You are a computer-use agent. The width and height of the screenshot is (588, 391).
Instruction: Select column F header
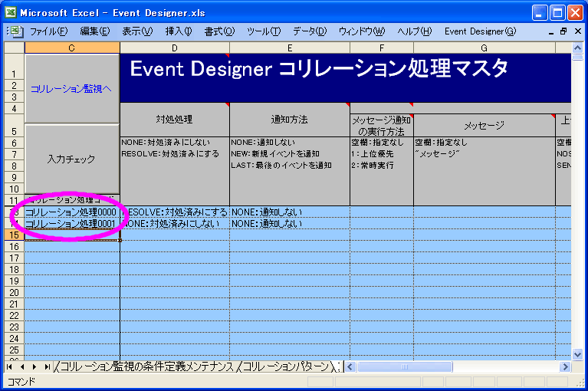pos(382,48)
